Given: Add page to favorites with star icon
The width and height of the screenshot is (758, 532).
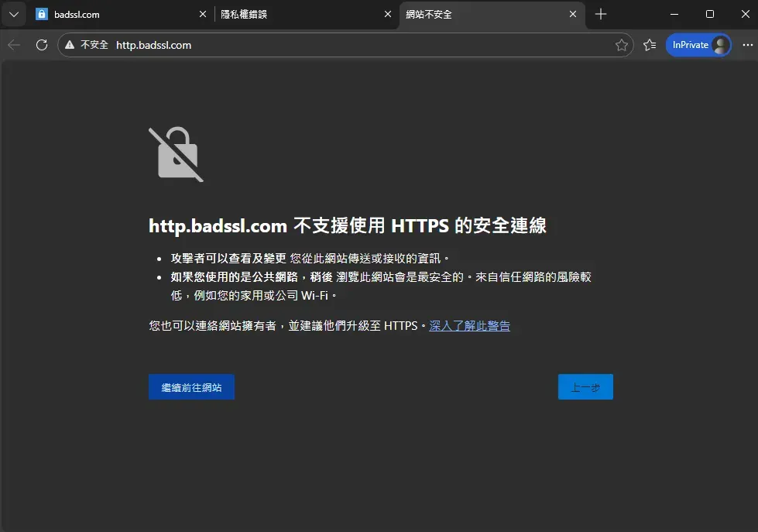Looking at the screenshot, I should tap(622, 45).
